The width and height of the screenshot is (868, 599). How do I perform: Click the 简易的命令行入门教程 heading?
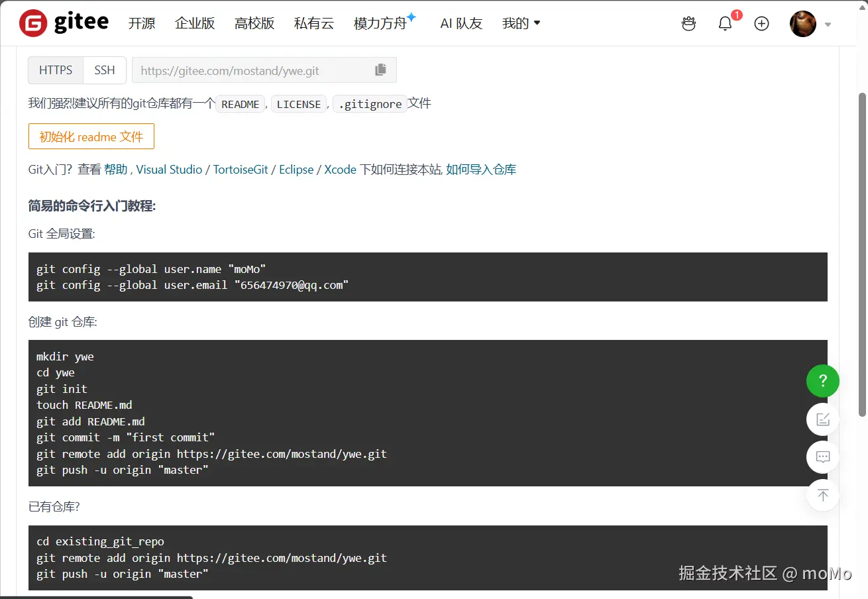pyautogui.click(x=92, y=206)
